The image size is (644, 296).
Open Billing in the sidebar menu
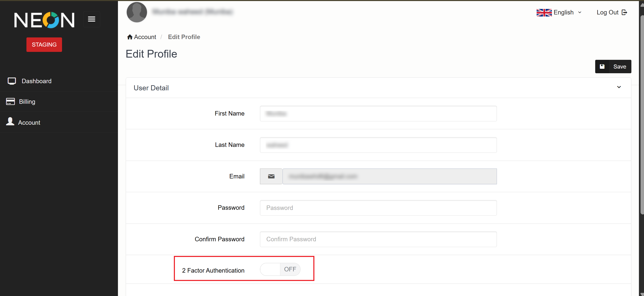point(27,102)
